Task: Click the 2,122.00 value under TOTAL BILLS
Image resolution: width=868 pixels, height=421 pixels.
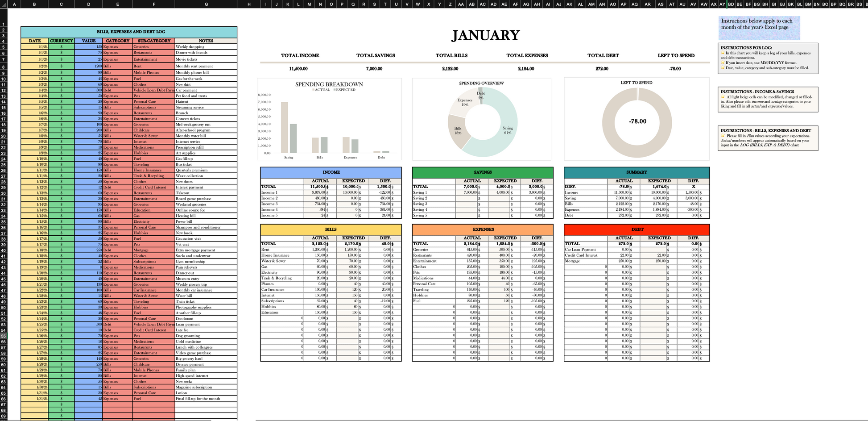Action: [450, 69]
